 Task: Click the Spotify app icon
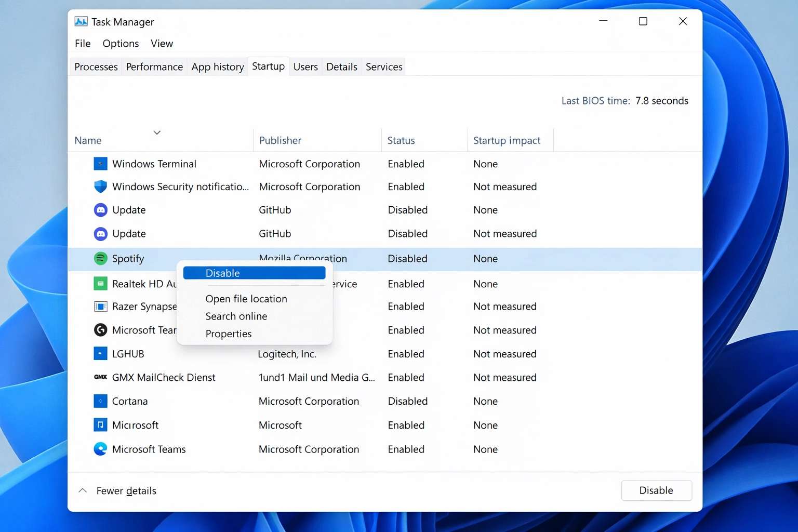tap(100, 258)
